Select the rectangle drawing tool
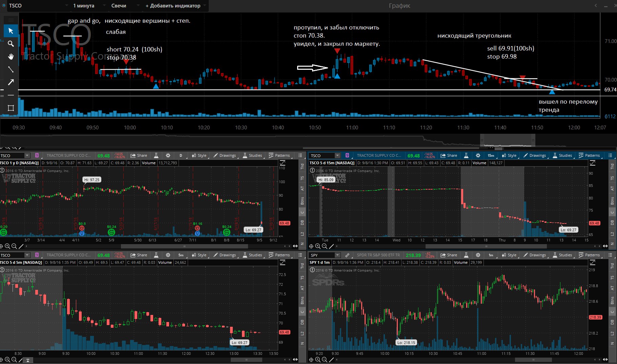Screen dimensions: 617x364 coord(11,108)
